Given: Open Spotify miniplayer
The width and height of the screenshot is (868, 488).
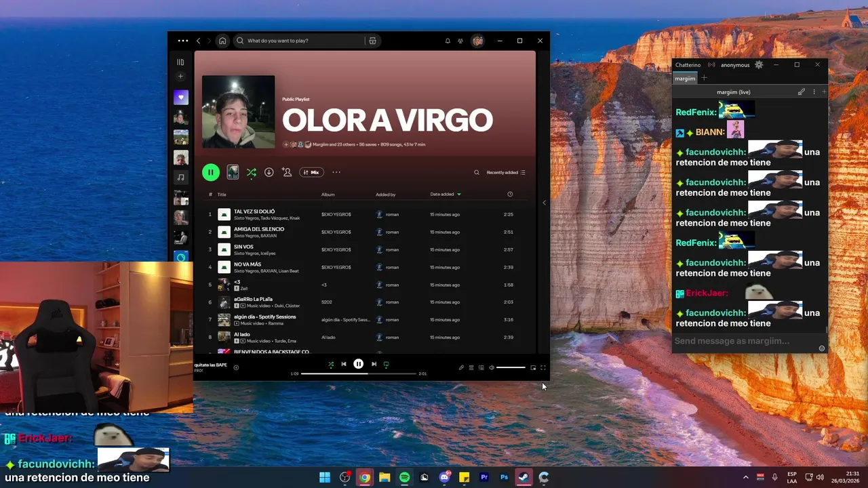Looking at the screenshot, I should point(533,367).
